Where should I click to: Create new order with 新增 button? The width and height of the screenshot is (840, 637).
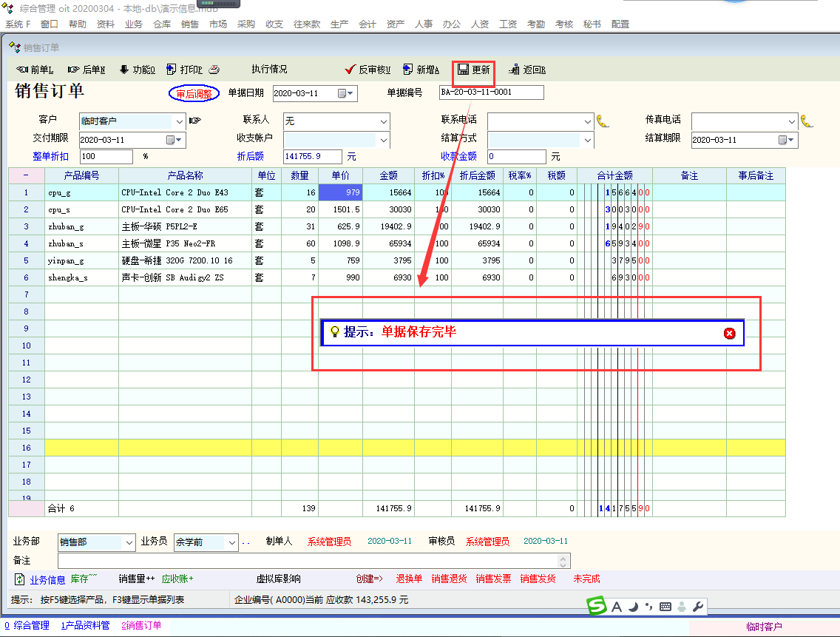(421, 70)
